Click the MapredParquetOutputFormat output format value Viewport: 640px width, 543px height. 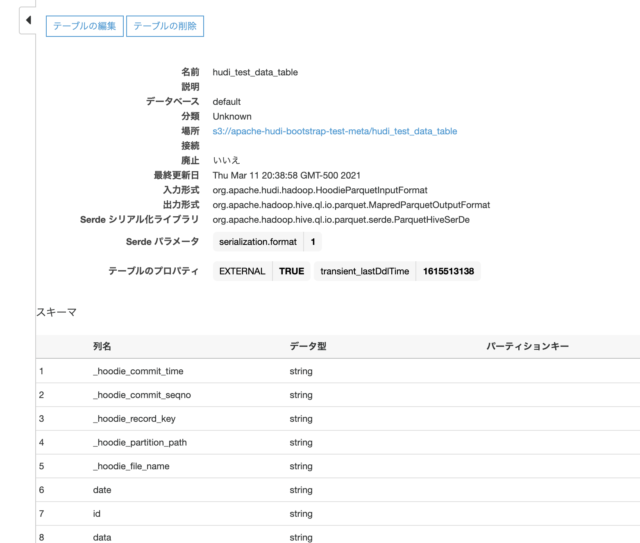click(x=351, y=205)
